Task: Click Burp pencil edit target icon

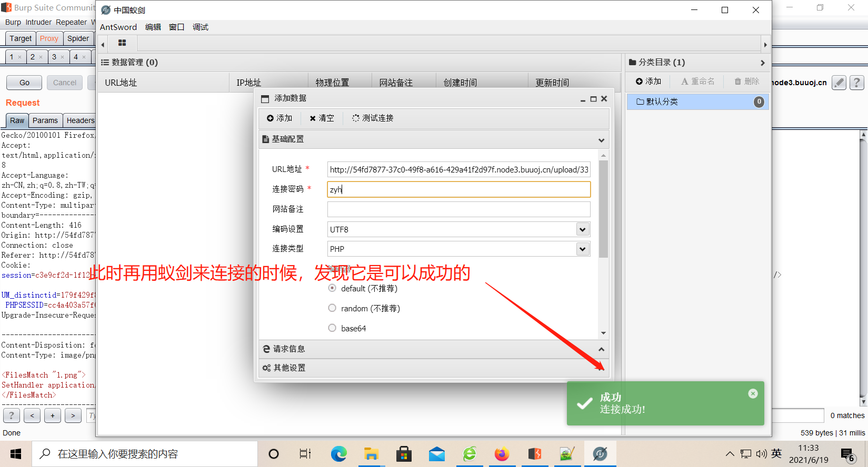Action: point(839,83)
